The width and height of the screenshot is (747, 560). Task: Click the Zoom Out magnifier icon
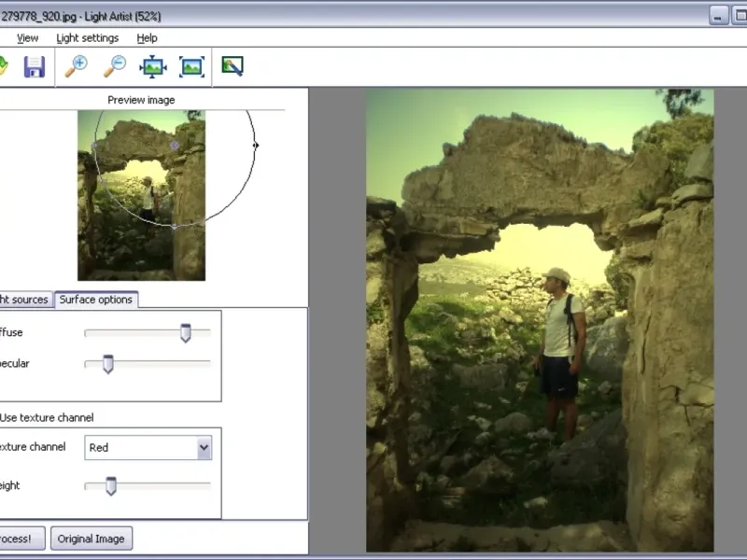coord(115,66)
